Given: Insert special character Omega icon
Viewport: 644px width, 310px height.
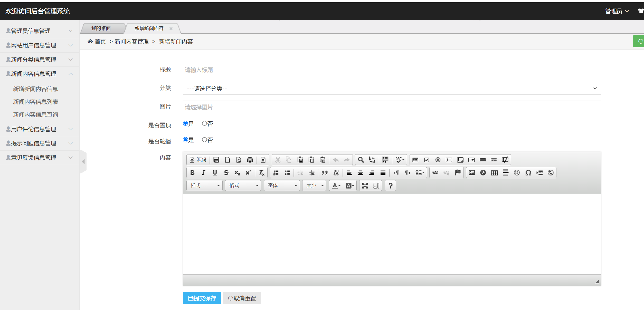Looking at the screenshot, I should pos(528,173).
